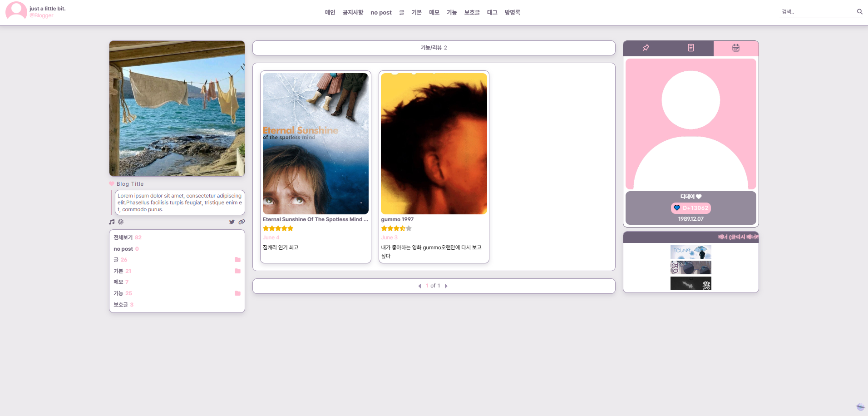Click the Lorem ipsum blog description
Screen dimensions: 868x416
pyautogui.click(x=180, y=203)
